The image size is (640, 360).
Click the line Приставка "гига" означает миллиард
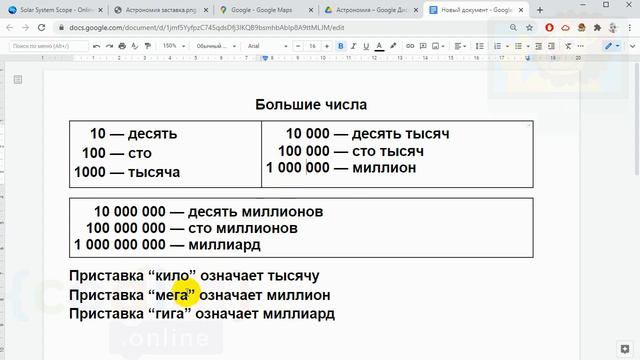[202, 314]
